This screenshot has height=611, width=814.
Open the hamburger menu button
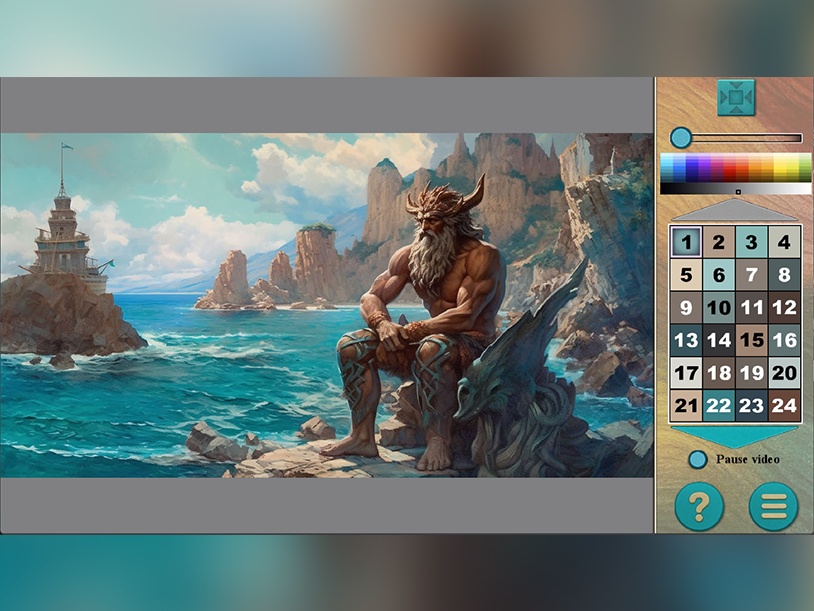click(x=774, y=506)
